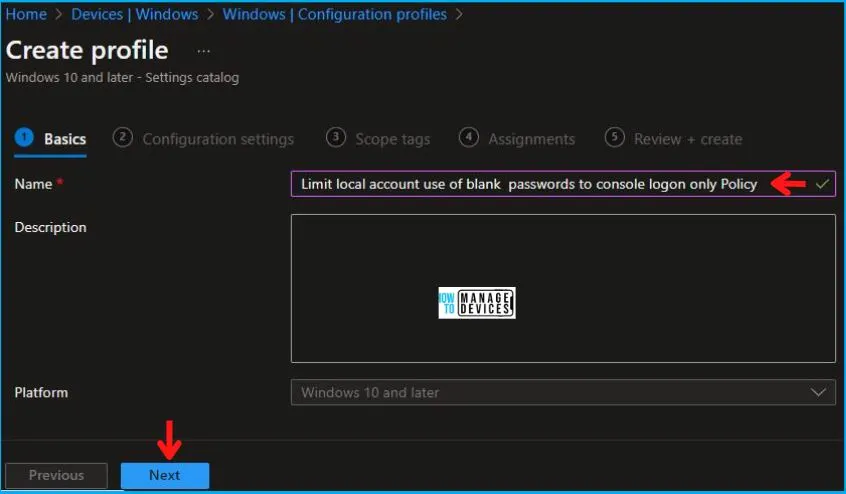Switch to Configuration settings step
This screenshot has height=494, width=846.
pos(203,139)
